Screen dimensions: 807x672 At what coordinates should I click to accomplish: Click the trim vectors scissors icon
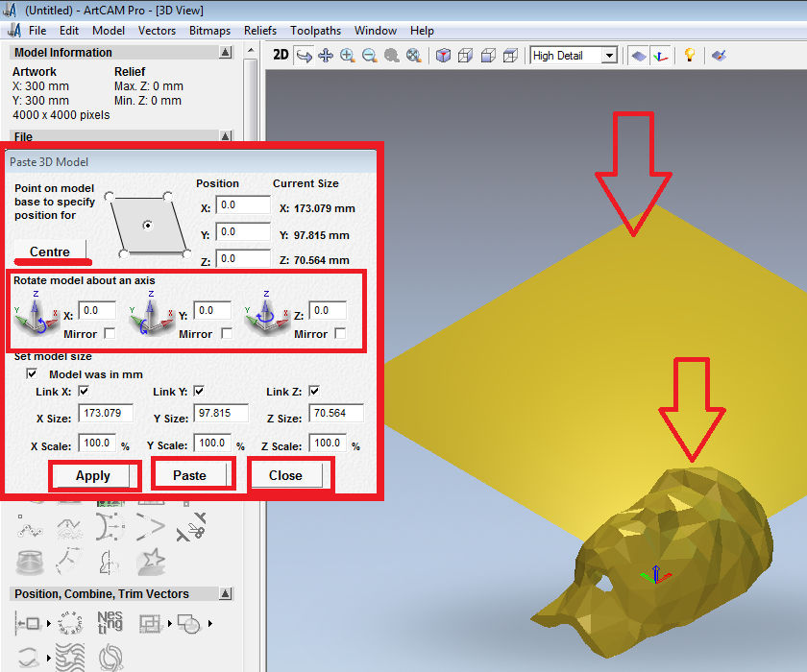(x=191, y=526)
